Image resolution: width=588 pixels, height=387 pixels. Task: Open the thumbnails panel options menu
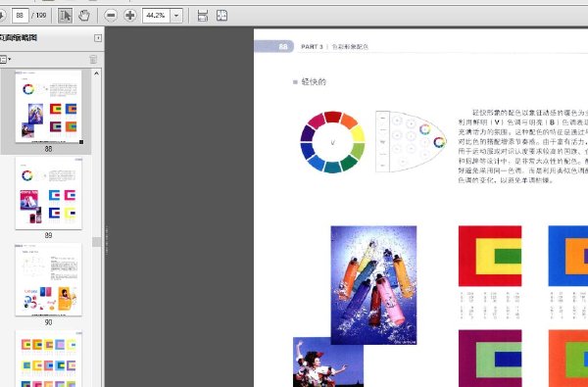click(5, 59)
